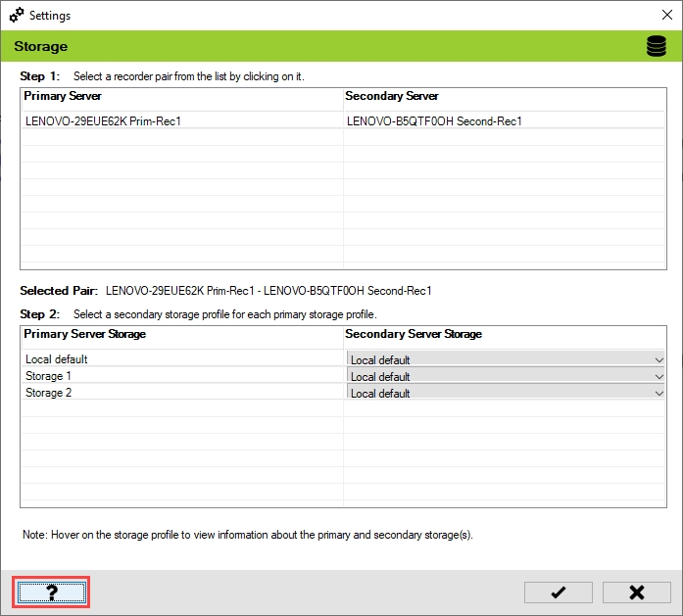Click the Settings gear icon in title bar
This screenshot has height=616, width=683.
16,16
